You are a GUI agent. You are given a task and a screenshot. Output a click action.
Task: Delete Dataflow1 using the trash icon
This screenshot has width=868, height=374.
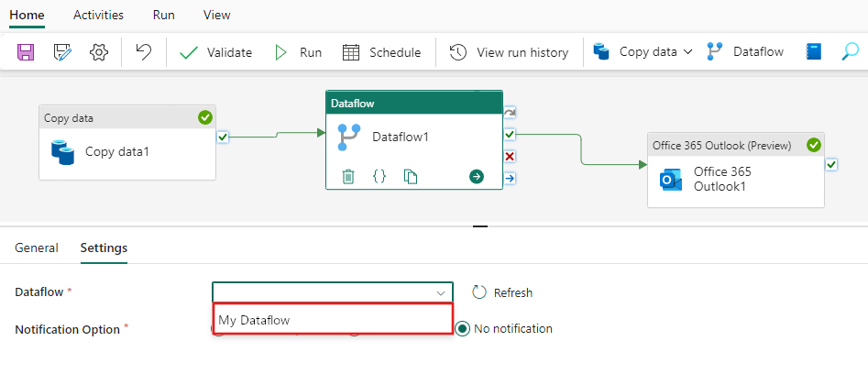[348, 176]
